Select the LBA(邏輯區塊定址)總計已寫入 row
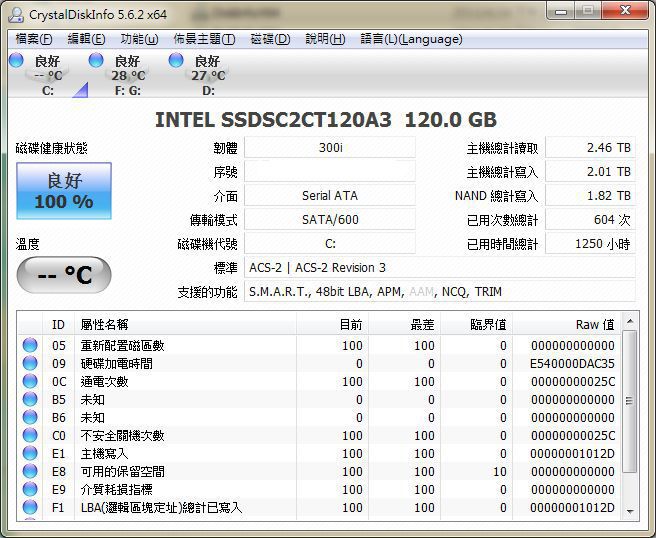The image size is (656, 538). pyautogui.click(x=320, y=507)
